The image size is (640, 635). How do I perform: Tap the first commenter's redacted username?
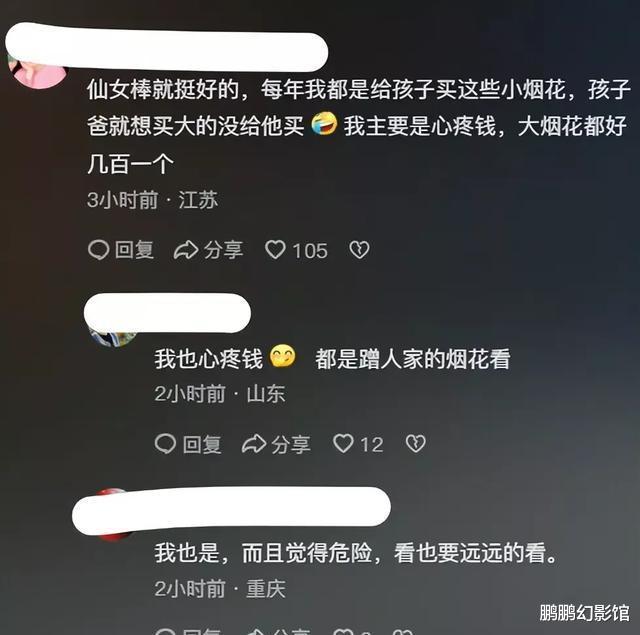[167, 47]
